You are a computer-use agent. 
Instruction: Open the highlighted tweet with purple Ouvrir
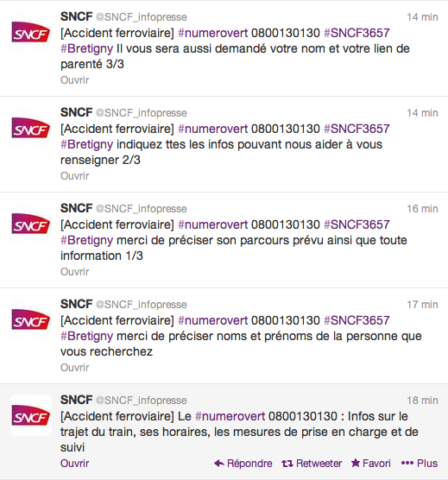[x=74, y=464]
